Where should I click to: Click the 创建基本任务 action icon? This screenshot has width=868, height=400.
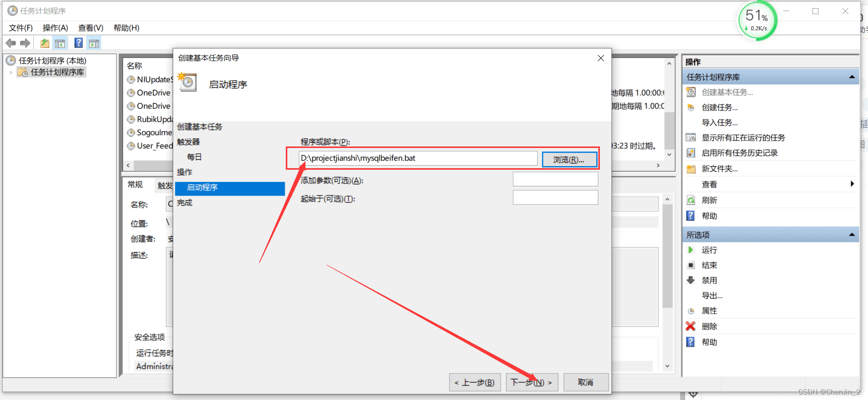point(691,92)
